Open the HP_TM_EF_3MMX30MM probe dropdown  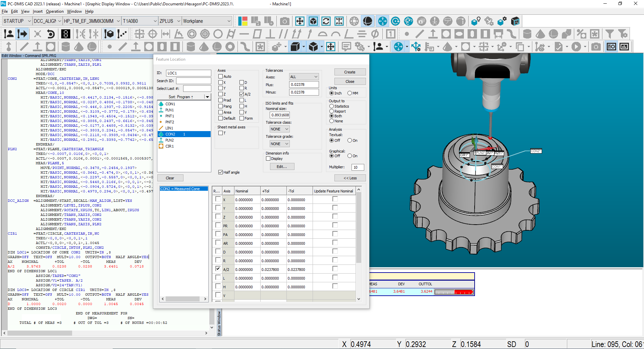point(92,21)
